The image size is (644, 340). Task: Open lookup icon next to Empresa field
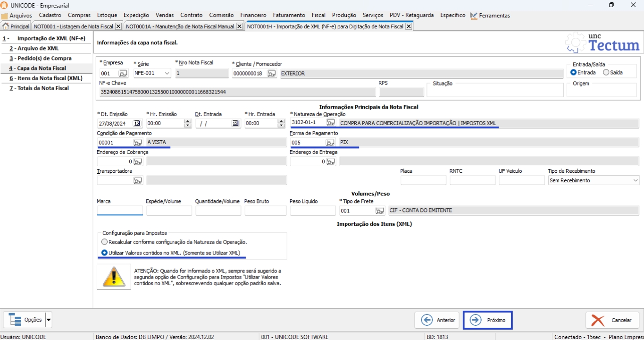coord(123,74)
